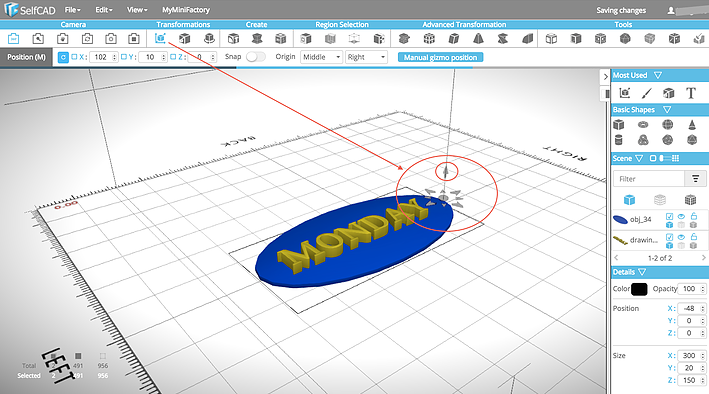Click the first Region Selection icon
The width and height of the screenshot is (709, 394).
306,38
